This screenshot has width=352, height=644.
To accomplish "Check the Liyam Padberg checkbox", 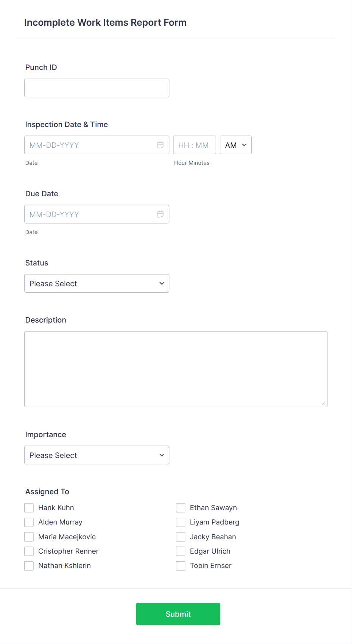I will click(181, 522).
